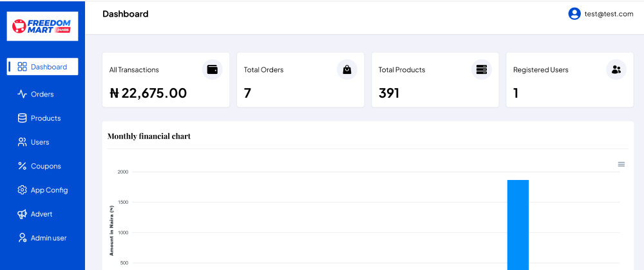
Task: Click the shopping bag icon on Total Orders
Action: pos(347,69)
